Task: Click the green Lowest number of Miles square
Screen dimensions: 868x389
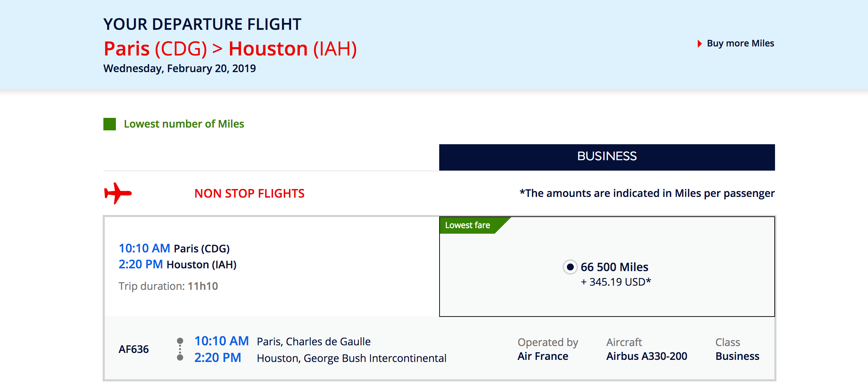Action: (110, 124)
